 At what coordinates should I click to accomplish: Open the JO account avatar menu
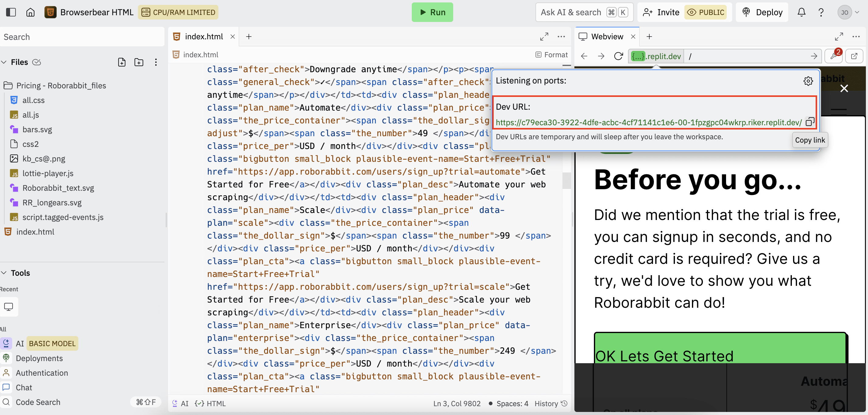pos(848,12)
